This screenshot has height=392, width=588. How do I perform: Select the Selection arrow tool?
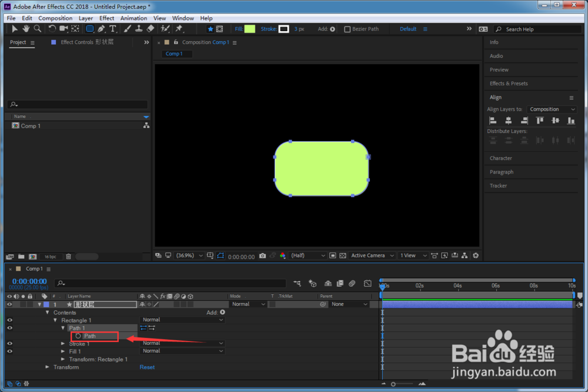click(x=14, y=28)
